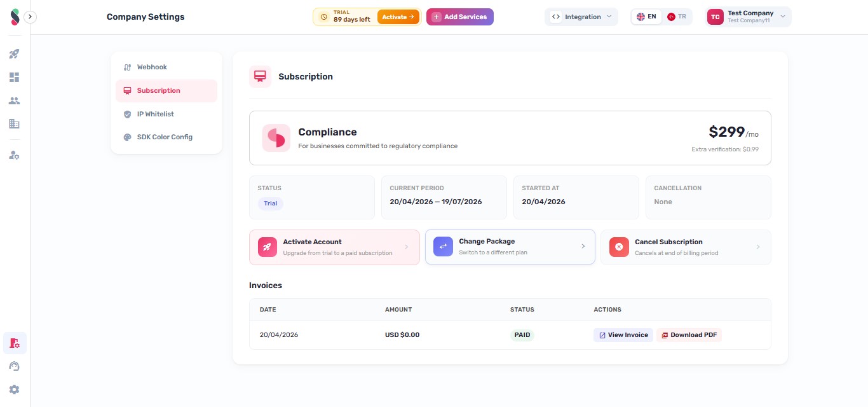Click the TC company avatar
Screen dimensions: 868x407
click(x=715, y=17)
